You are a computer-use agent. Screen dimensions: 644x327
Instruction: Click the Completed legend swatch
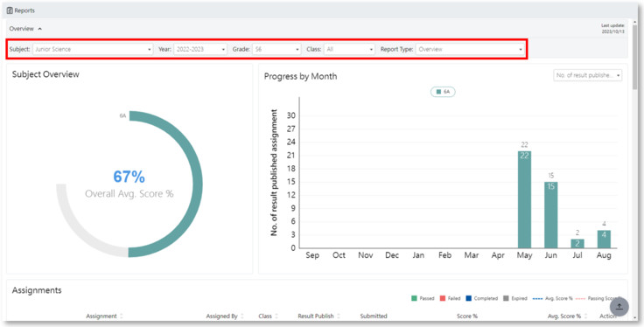(469, 299)
